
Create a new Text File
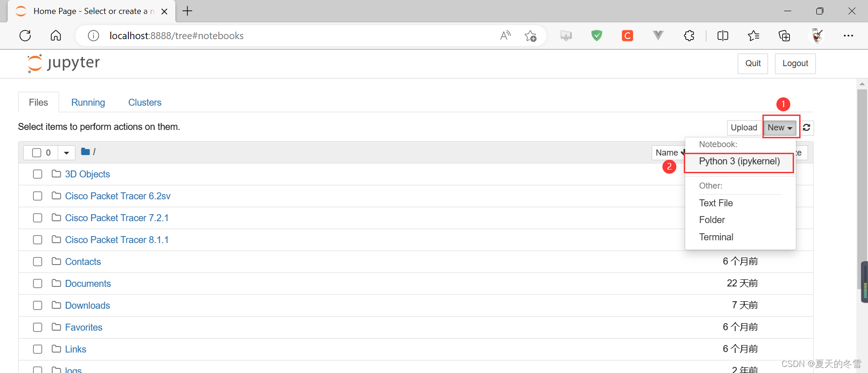point(716,203)
